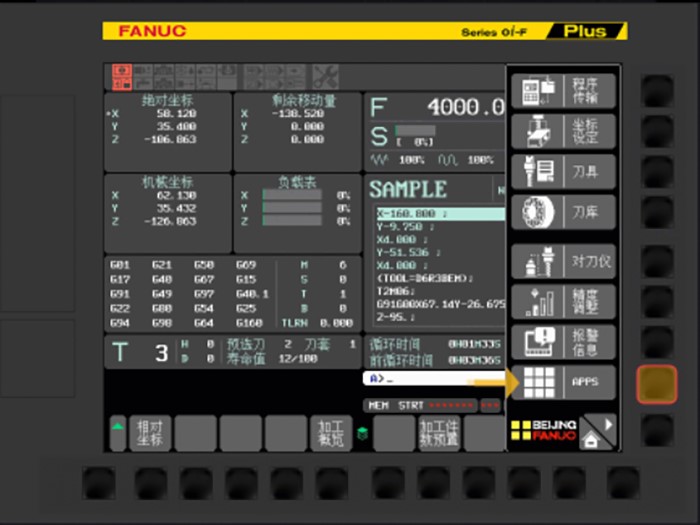Click the spindle S load bar
Image resolution: width=700 pixels, height=525 pixels.
coord(415,131)
